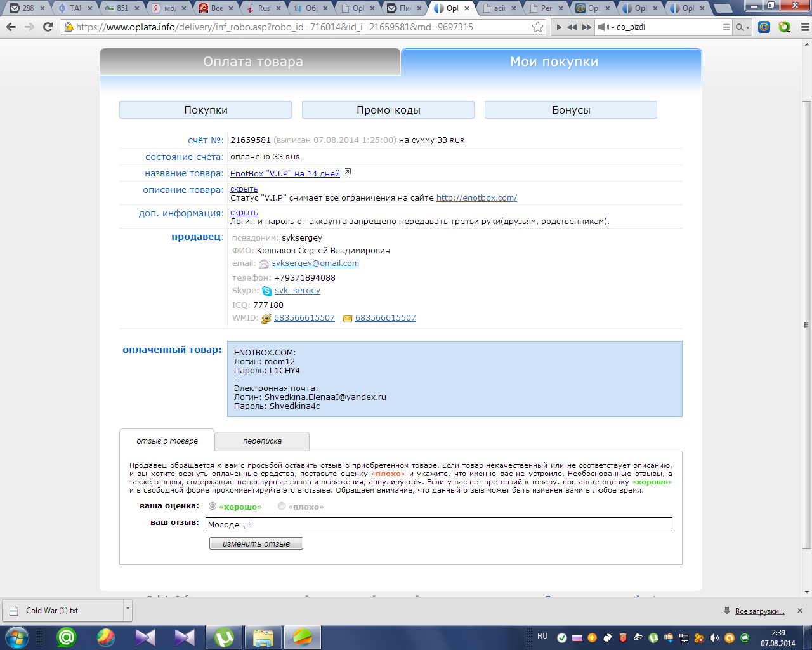This screenshot has height=650, width=812.
Task: Select the «плохо» rating radio button
Action: [282, 506]
